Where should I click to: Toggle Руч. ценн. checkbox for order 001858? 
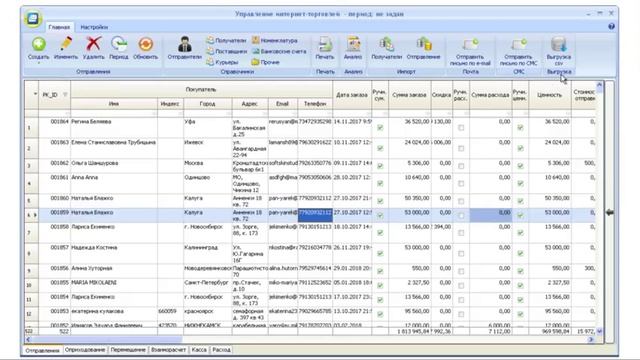pos(520,233)
